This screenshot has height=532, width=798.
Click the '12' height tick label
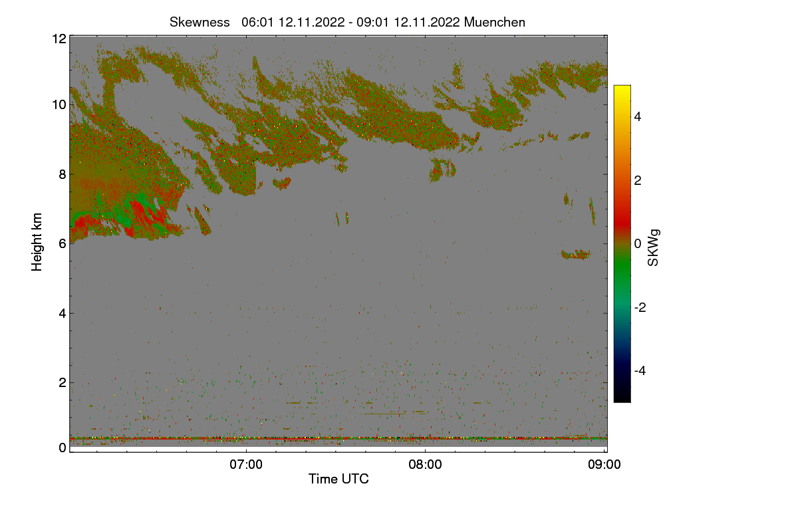coord(59,39)
